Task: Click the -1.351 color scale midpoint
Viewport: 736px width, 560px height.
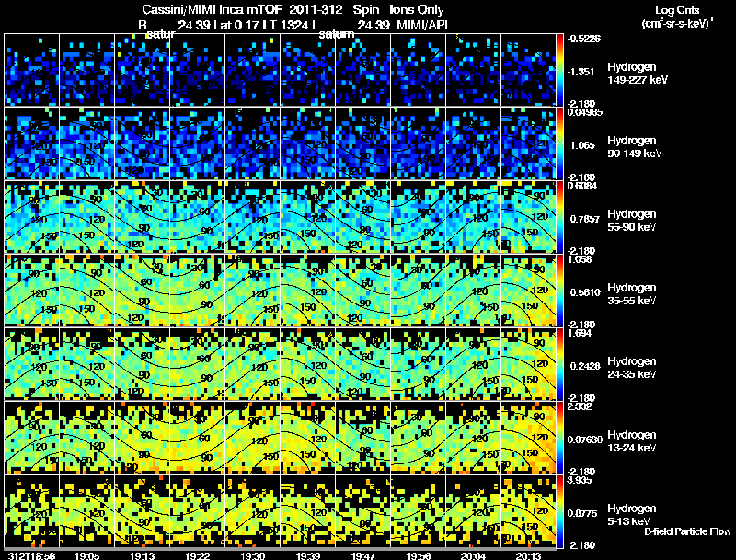Action: click(581, 72)
